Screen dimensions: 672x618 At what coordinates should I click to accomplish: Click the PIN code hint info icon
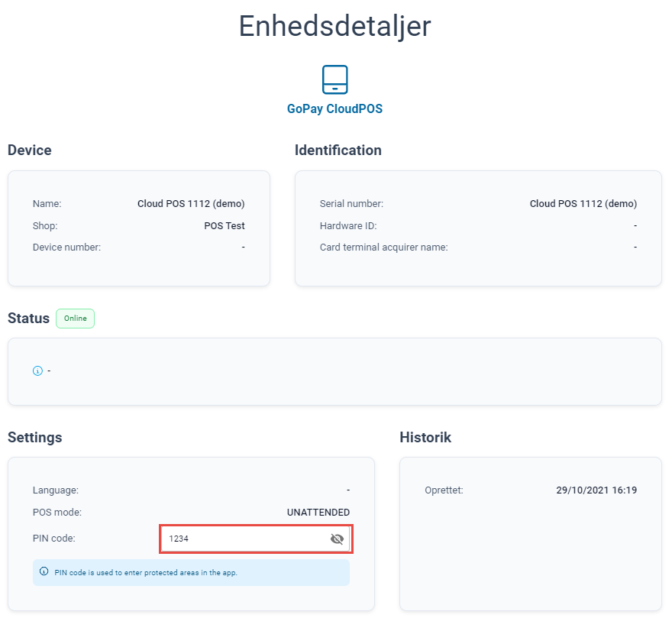click(x=44, y=571)
